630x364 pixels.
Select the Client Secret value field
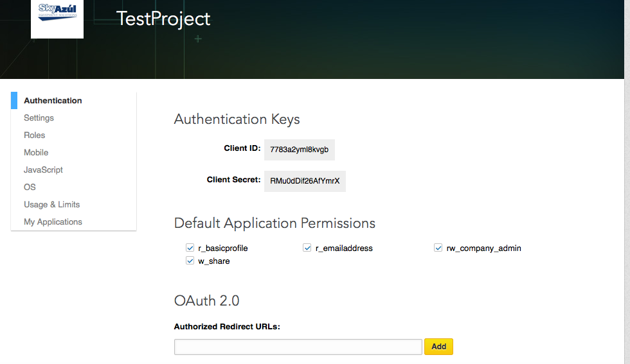305,181
